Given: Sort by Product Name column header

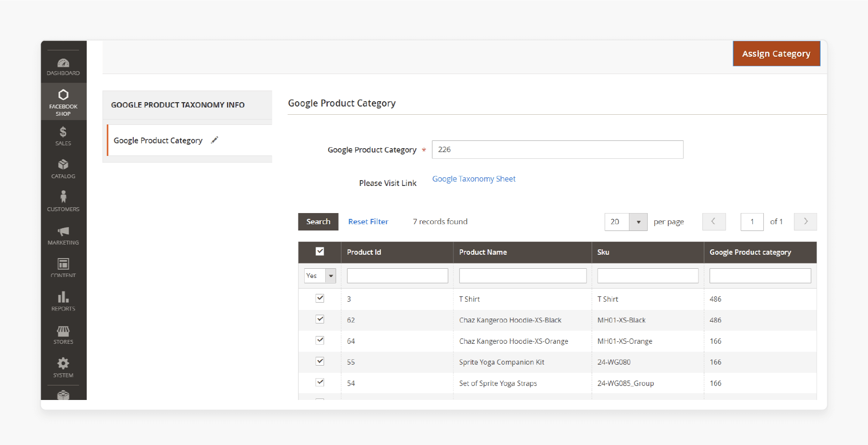Looking at the screenshot, I should tap(523, 252).
